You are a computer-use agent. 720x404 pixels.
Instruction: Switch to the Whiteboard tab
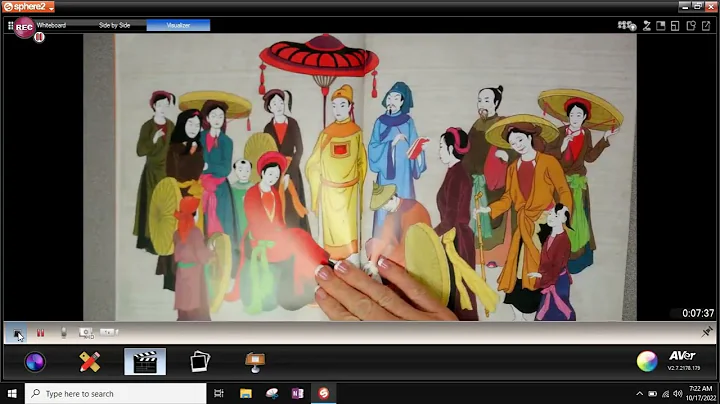pos(51,25)
